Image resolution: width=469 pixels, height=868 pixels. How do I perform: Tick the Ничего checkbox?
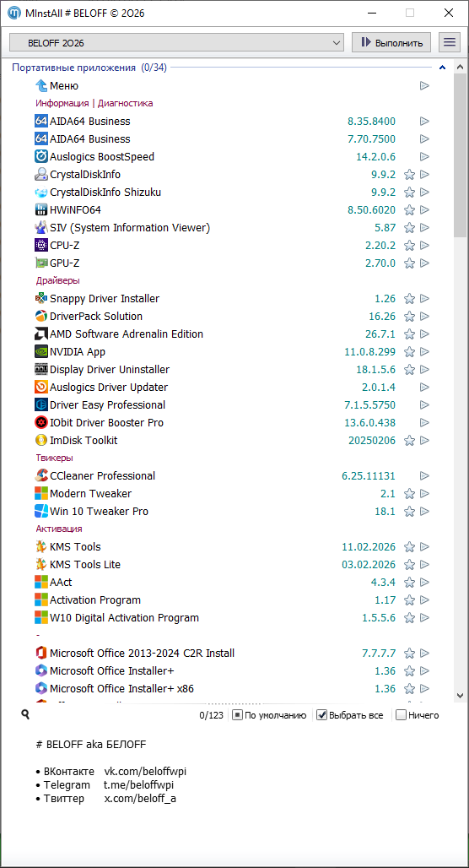402,714
